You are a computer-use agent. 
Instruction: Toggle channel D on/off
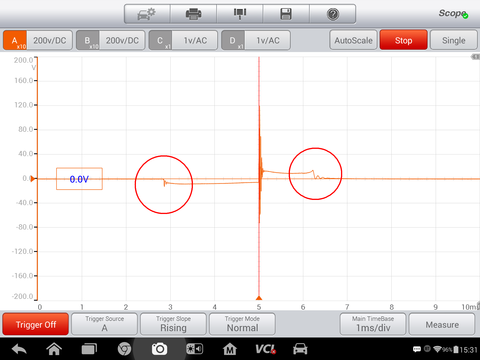pos(233,40)
